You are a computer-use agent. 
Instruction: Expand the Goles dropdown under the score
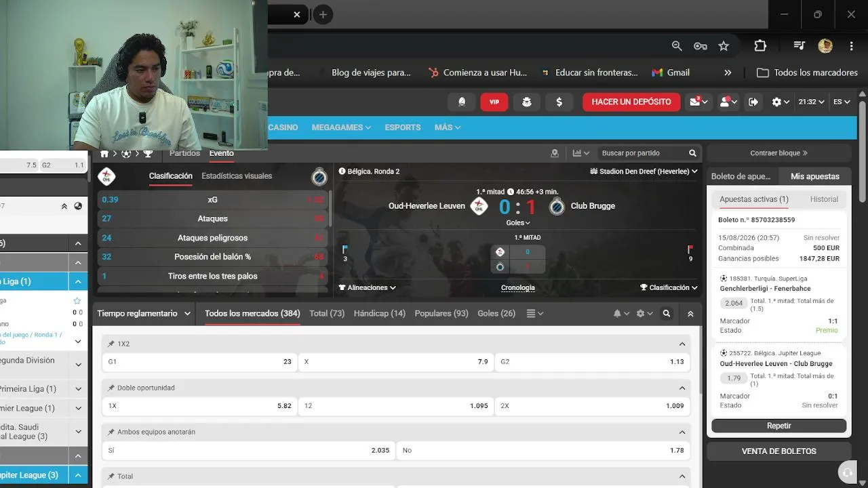[518, 222]
